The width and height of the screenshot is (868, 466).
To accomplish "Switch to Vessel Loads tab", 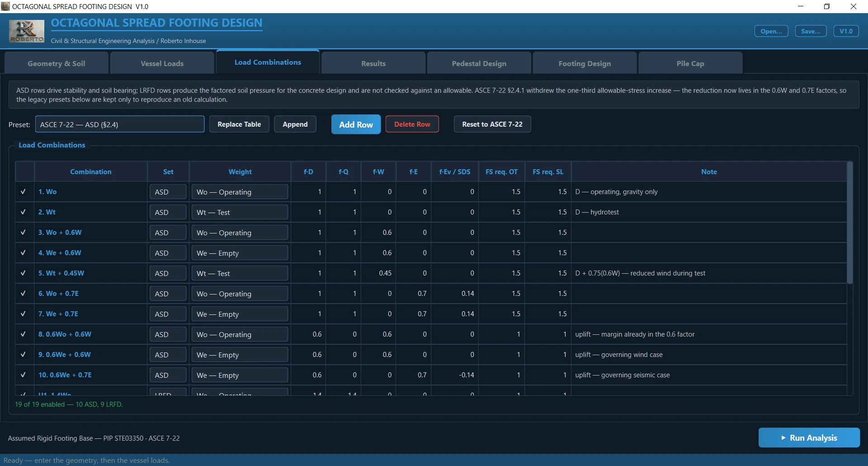I will (x=162, y=63).
